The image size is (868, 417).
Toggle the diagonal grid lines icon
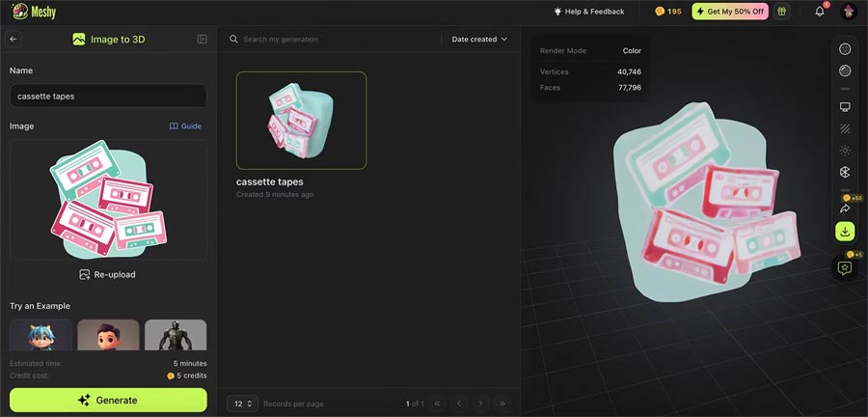click(x=845, y=128)
